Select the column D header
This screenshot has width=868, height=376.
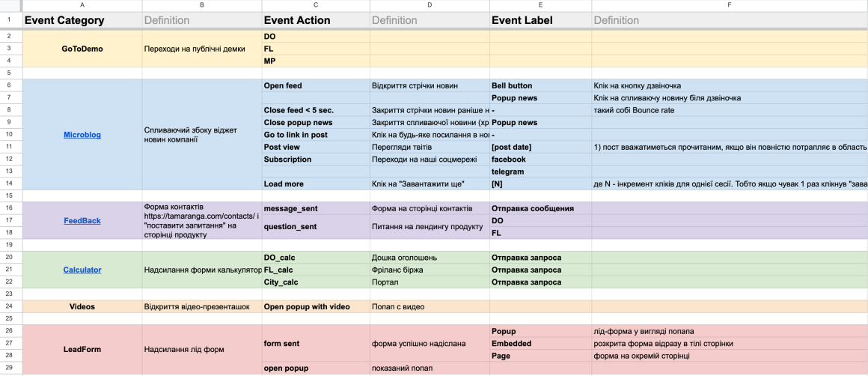coord(429,5)
